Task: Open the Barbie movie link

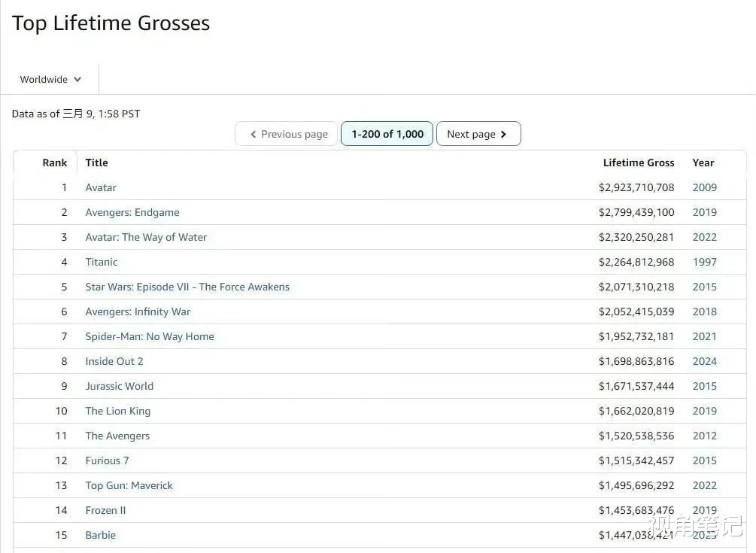Action: pyautogui.click(x=100, y=535)
